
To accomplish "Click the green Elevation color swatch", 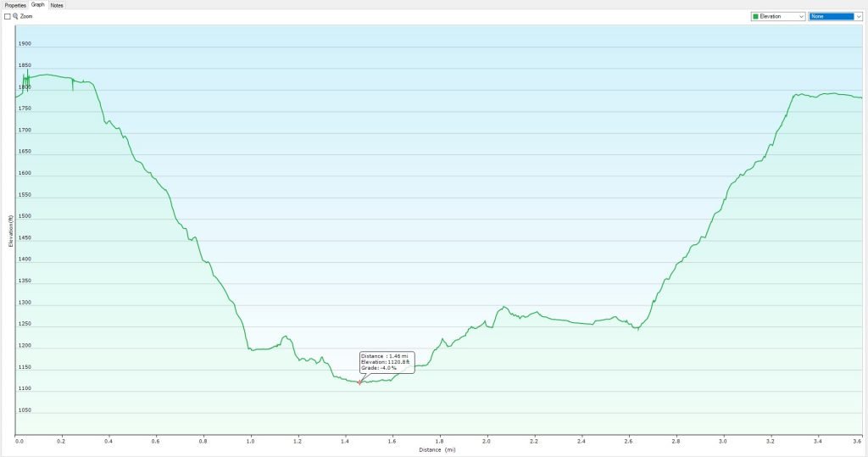I will pyautogui.click(x=755, y=17).
